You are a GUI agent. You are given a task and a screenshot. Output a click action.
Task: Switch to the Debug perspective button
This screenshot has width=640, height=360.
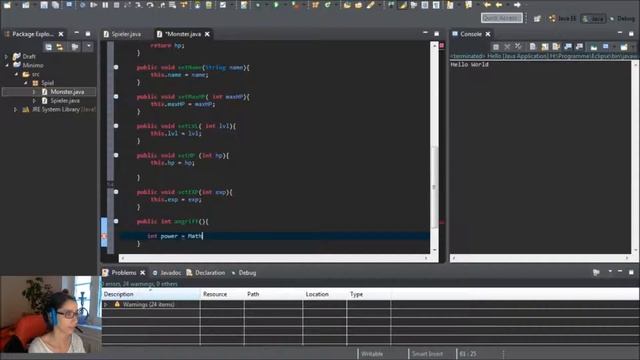tap(622, 18)
